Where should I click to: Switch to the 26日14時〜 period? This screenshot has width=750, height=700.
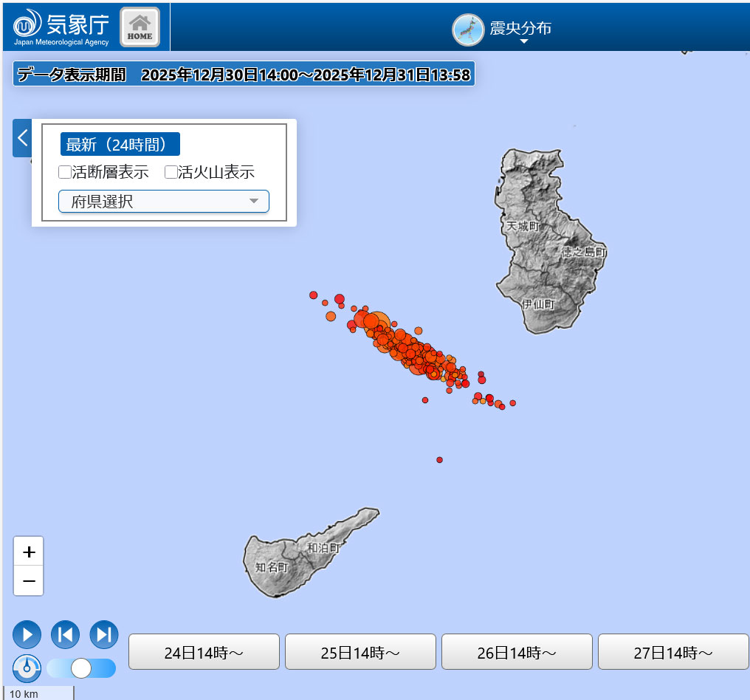click(x=517, y=652)
